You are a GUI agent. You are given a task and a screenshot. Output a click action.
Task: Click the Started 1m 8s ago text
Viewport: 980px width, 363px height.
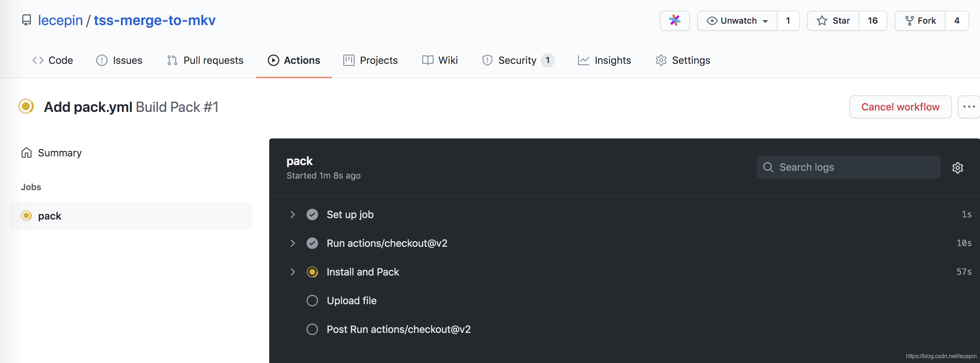[323, 176]
